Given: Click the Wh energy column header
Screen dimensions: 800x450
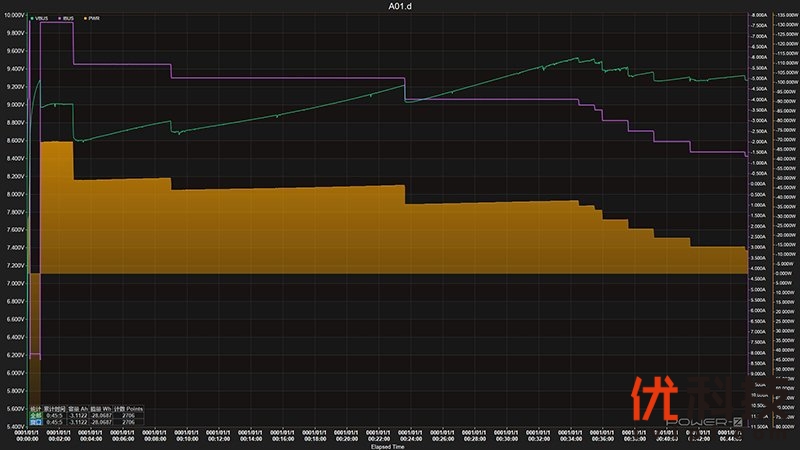Looking at the screenshot, I should point(100,408).
